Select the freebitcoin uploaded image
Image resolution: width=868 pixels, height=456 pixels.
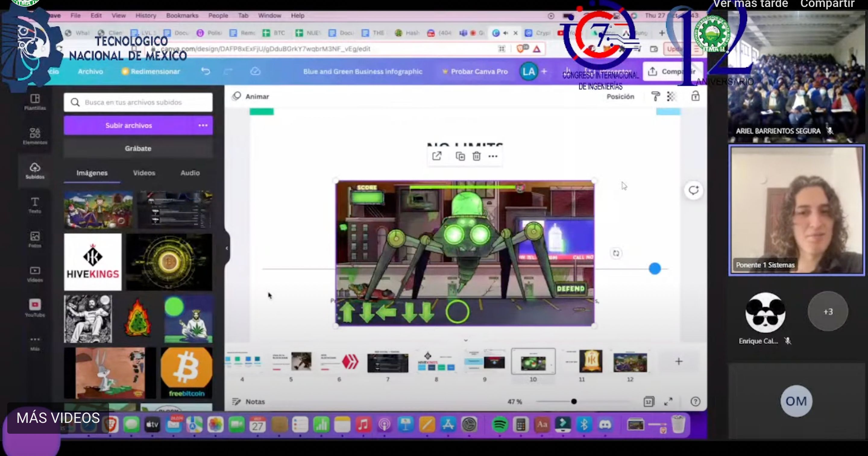(x=186, y=373)
